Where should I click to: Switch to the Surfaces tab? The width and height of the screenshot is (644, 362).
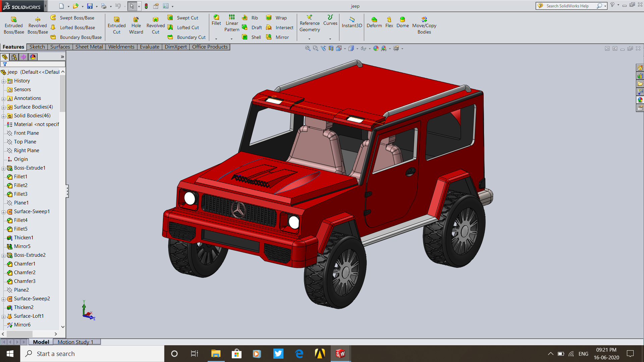(60, 47)
